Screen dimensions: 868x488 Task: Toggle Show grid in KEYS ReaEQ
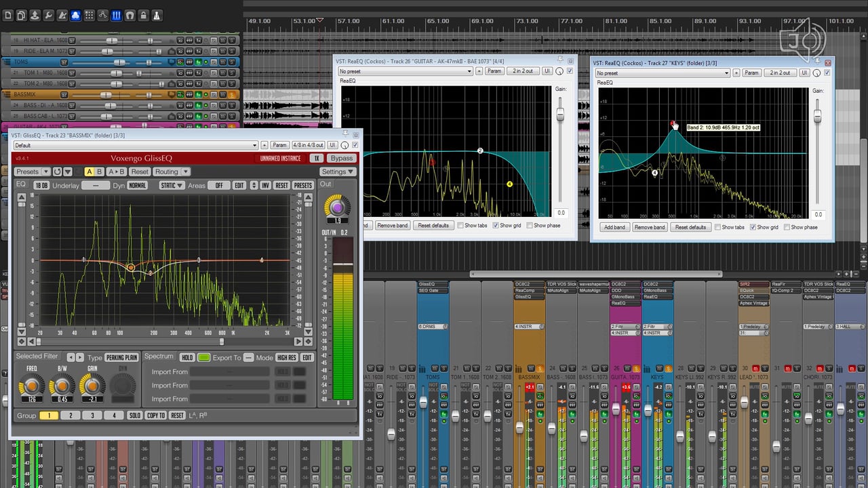point(753,227)
